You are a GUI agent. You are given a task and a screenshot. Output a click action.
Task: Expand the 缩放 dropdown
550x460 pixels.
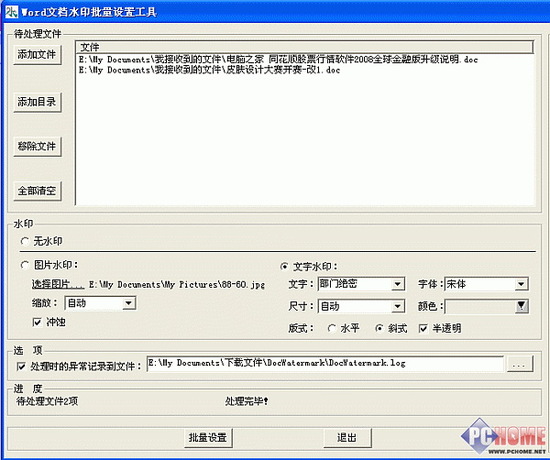click(x=129, y=303)
